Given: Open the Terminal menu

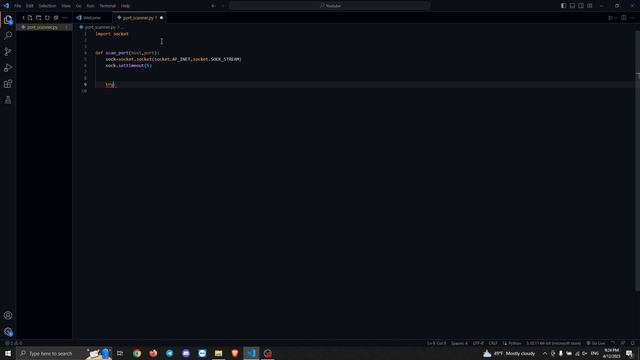Looking at the screenshot, I should tap(108, 6).
